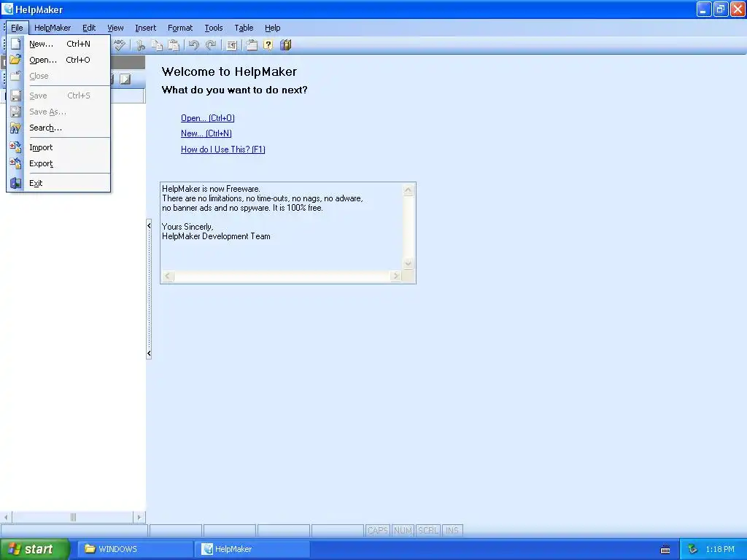Click the HelpMaker title bar app icon
This screenshot has width=747, height=560.
pyautogui.click(x=7, y=9)
